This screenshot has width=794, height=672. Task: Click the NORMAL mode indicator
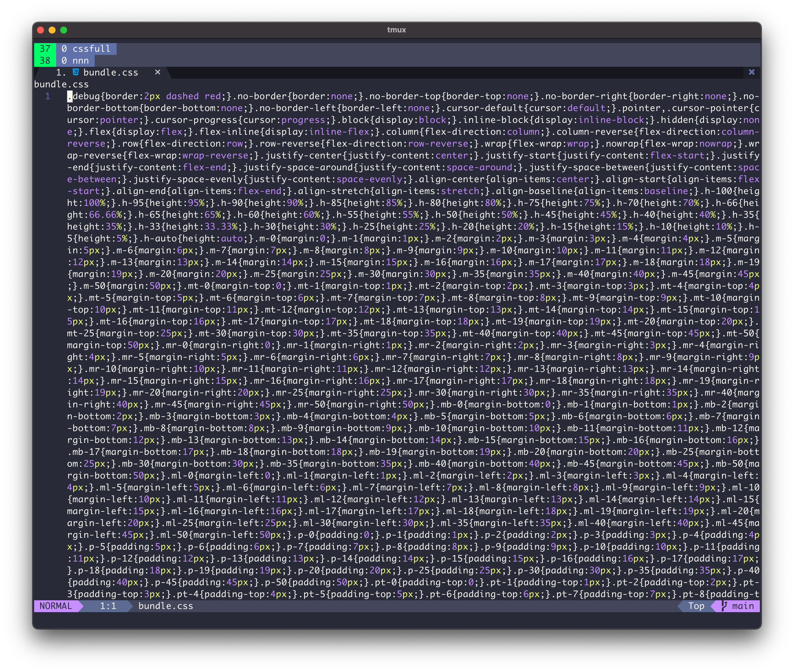56,606
